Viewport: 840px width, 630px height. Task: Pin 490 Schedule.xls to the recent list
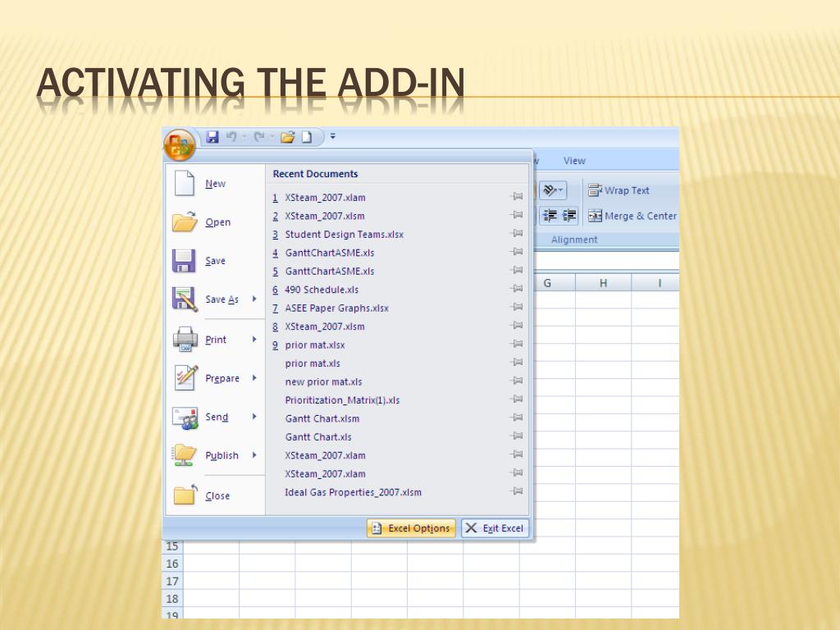click(x=517, y=289)
